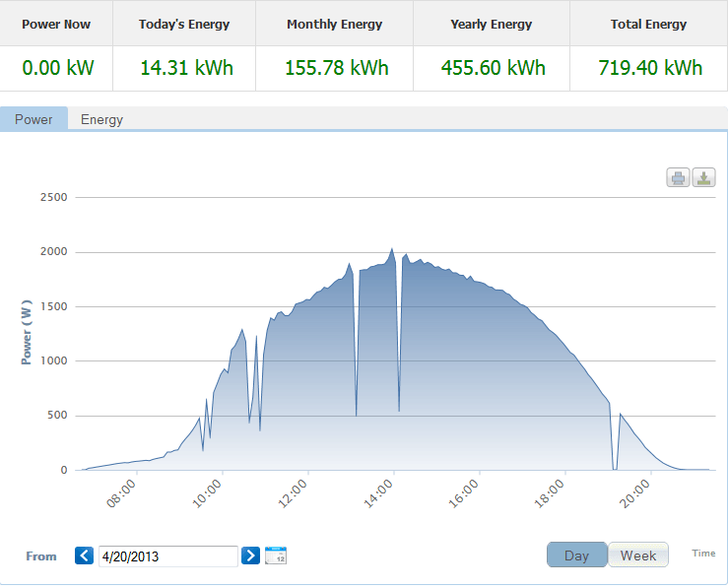Click Yearly Energy value 455.60 kWh
Screen dimensions: 728x588
pos(494,68)
